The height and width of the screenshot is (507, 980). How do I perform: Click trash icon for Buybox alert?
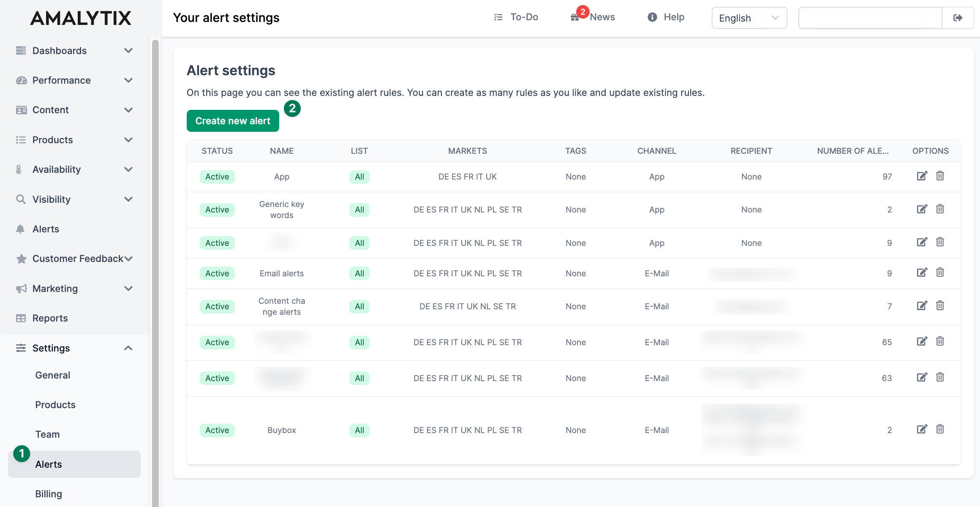(940, 429)
